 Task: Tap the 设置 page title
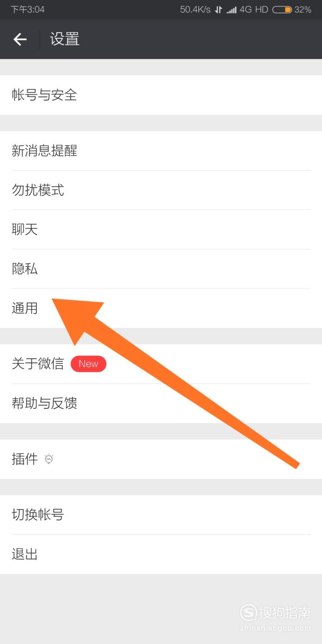pos(65,39)
